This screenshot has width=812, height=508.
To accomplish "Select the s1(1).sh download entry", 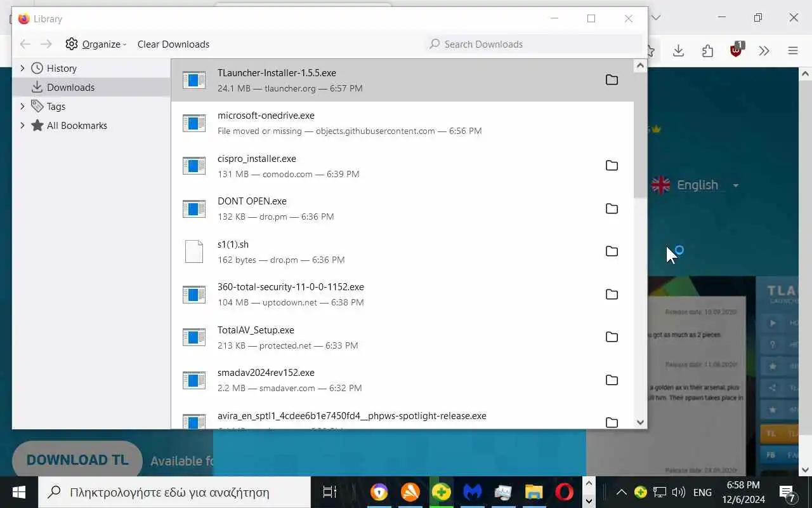I will (403, 251).
